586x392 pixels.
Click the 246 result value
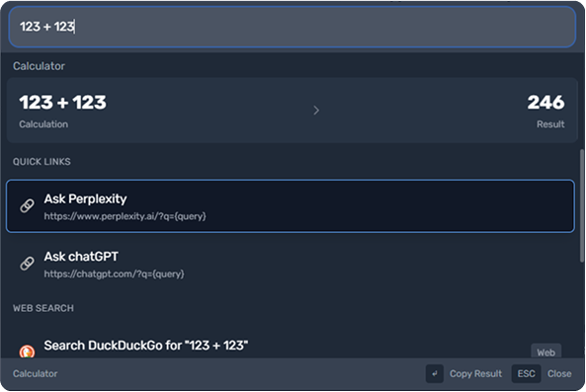coord(545,103)
